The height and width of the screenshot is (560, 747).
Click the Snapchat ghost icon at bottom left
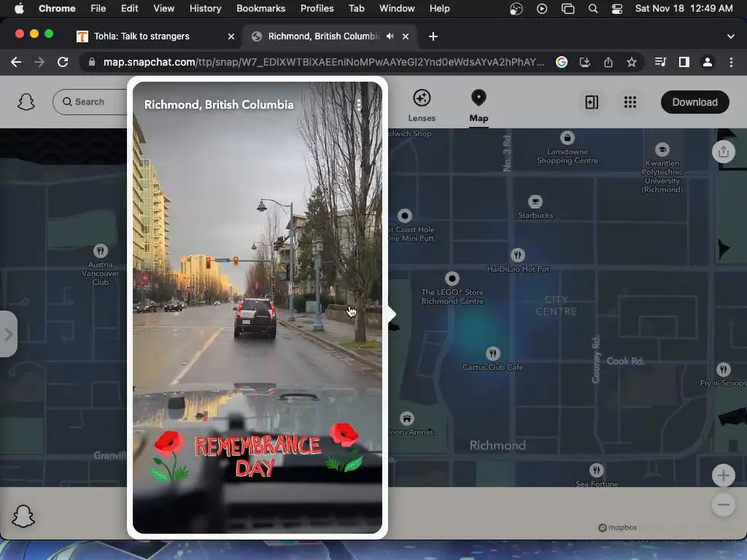pyautogui.click(x=23, y=516)
